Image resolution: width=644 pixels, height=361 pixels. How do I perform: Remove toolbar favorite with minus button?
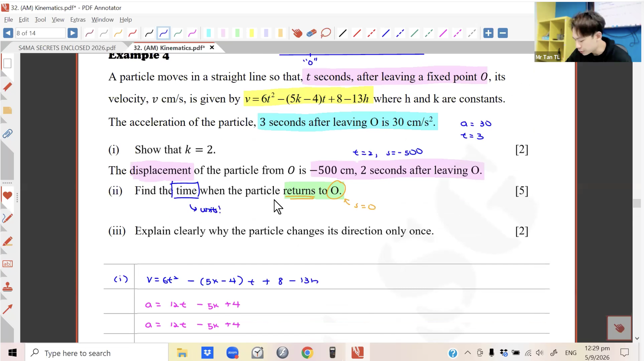tap(503, 33)
